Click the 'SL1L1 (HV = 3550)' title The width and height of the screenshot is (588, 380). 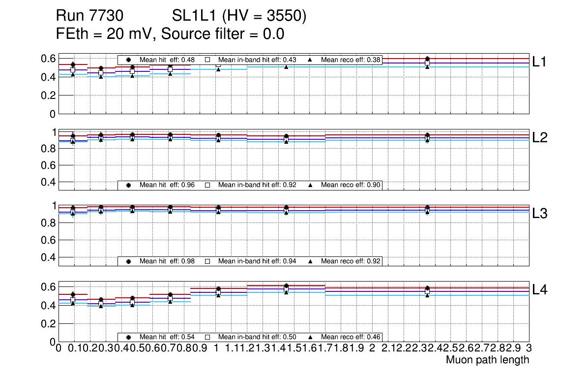(239, 16)
